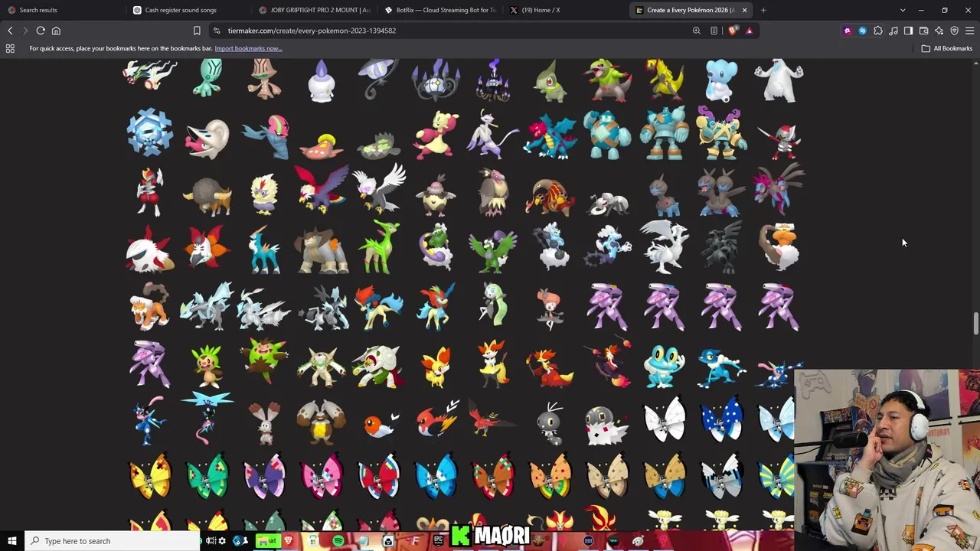Click the Import bookmarks now link
Screen dimensions: 980x551
point(248,48)
